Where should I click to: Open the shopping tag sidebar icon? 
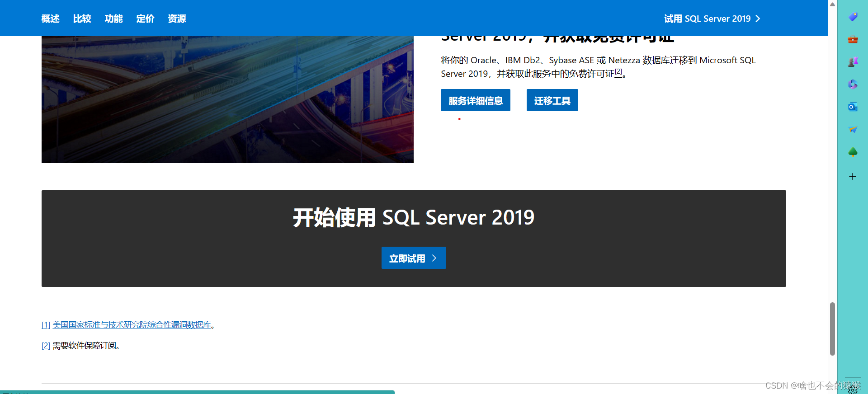click(853, 17)
